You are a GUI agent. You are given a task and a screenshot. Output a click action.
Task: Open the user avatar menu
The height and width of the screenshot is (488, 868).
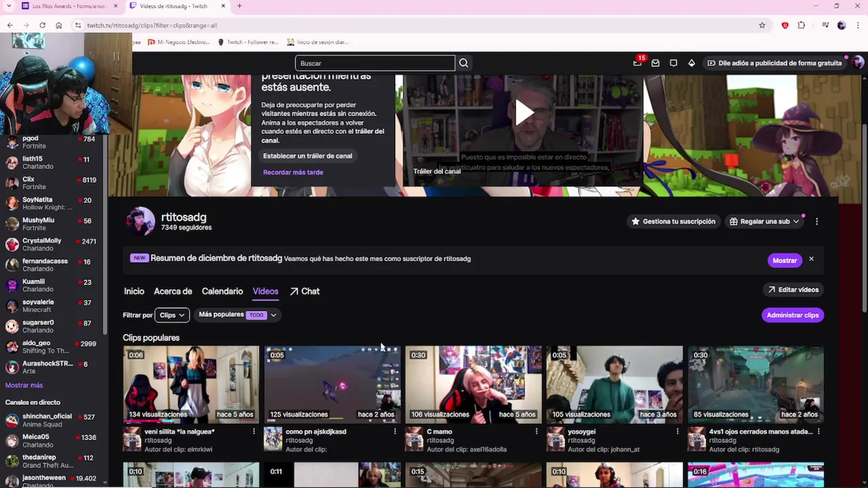[x=858, y=62]
